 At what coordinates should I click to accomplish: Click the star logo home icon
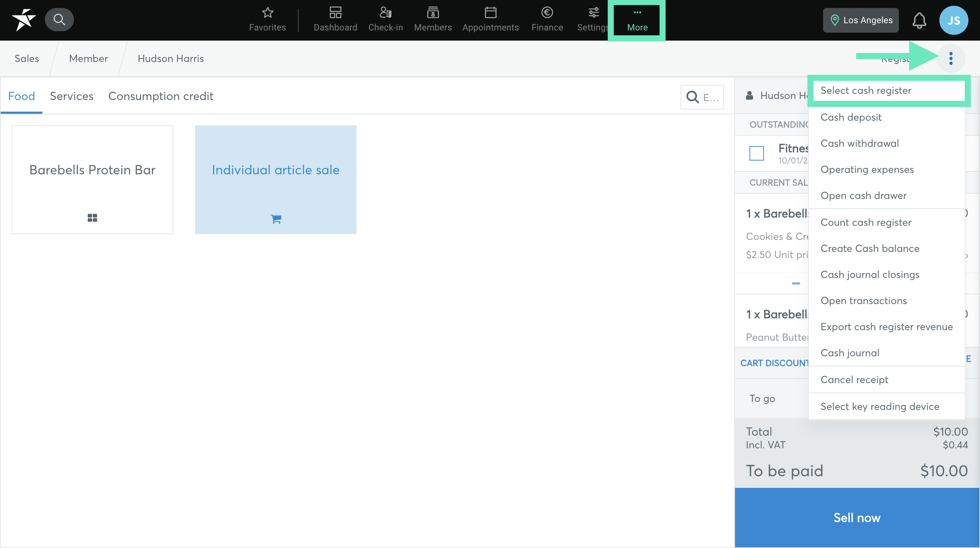tap(24, 20)
